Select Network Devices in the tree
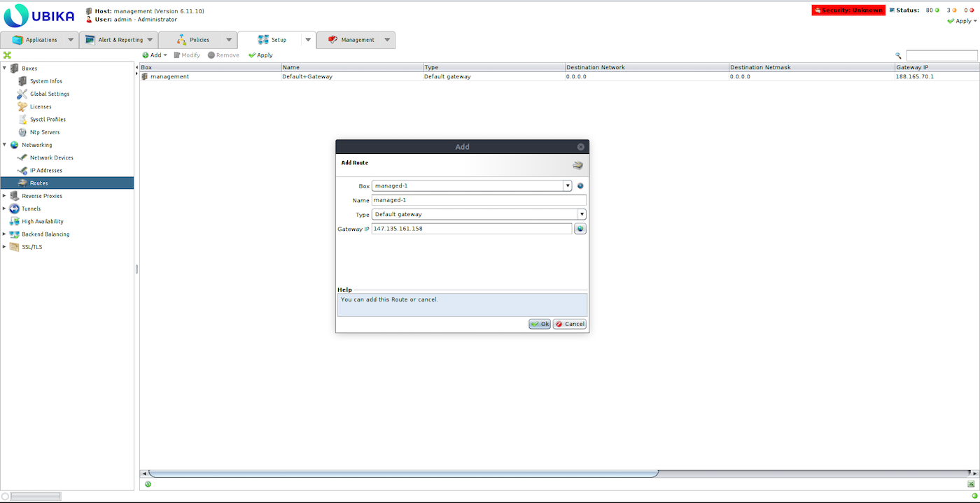 pyautogui.click(x=51, y=157)
